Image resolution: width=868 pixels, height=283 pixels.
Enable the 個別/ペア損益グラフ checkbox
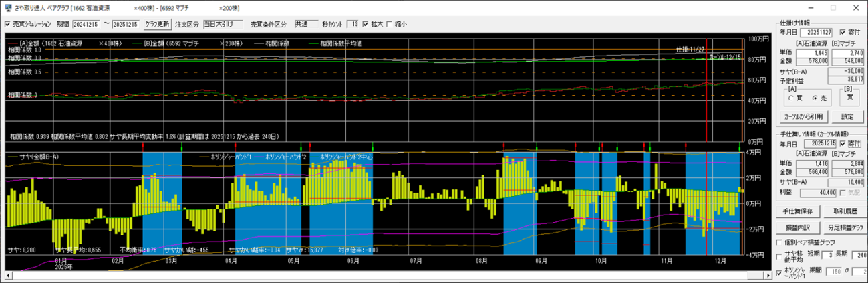(x=779, y=242)
